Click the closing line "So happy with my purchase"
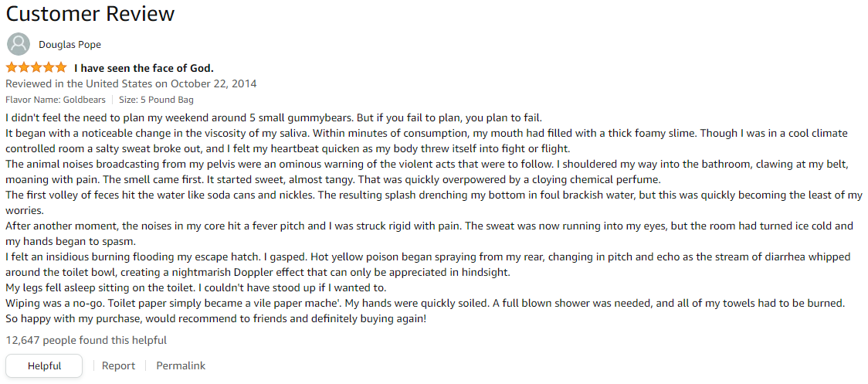The image size is (868, 384). pyautogui.click(x=216, y=319)
